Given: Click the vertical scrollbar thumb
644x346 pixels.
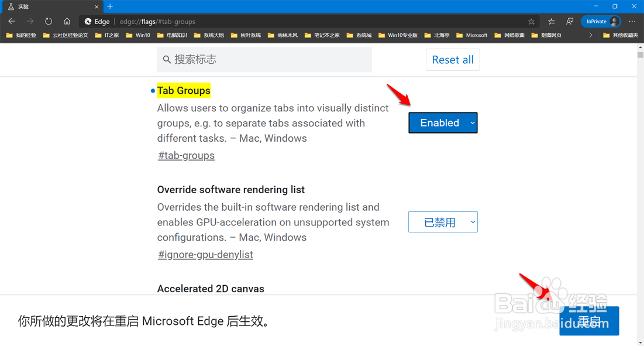Looking at the screenshot, I should coord(640,55).
